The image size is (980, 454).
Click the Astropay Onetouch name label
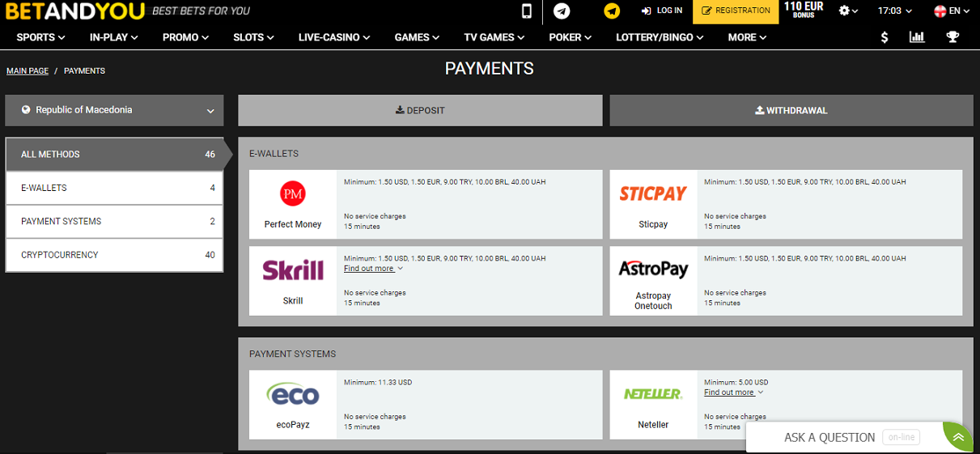click(x=653, y=301)
